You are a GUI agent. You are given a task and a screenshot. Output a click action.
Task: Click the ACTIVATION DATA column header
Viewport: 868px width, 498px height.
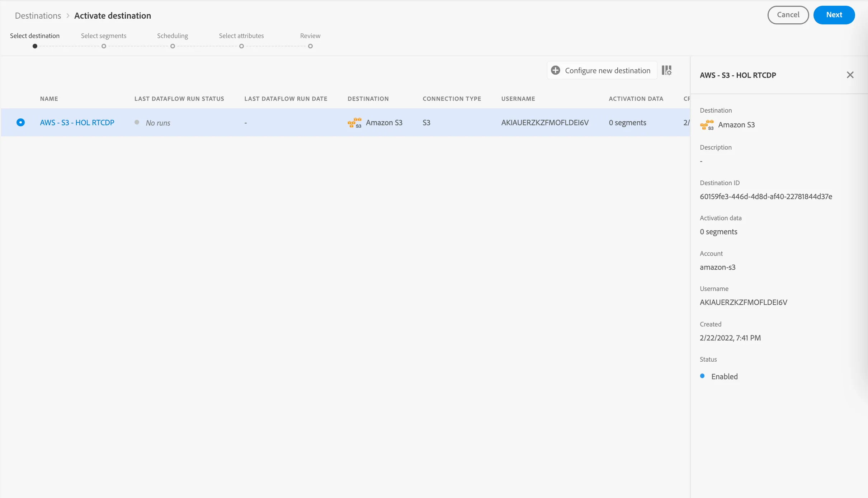(636, 99)
